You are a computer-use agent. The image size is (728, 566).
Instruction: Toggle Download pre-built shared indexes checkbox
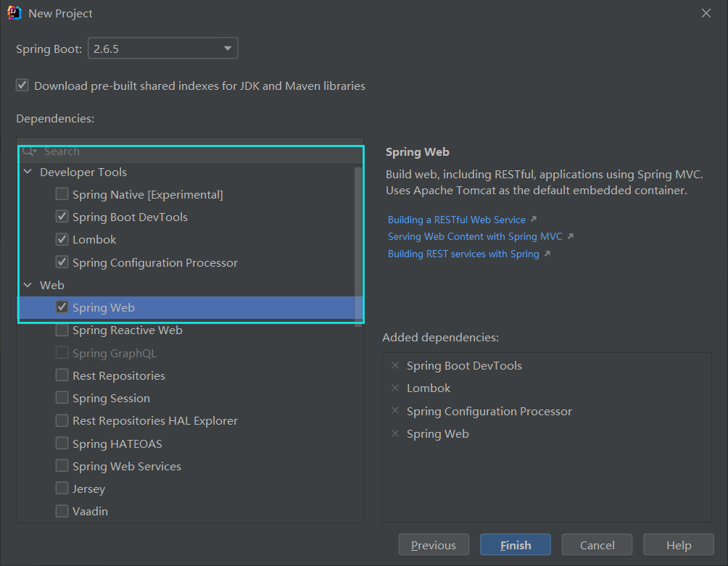pyautogui.click(x=22, y=86)
